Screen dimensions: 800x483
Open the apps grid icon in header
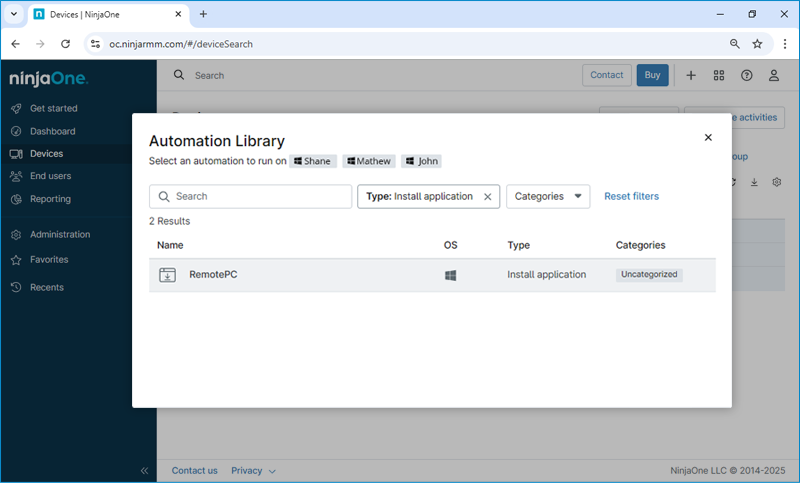coord(719,75)
